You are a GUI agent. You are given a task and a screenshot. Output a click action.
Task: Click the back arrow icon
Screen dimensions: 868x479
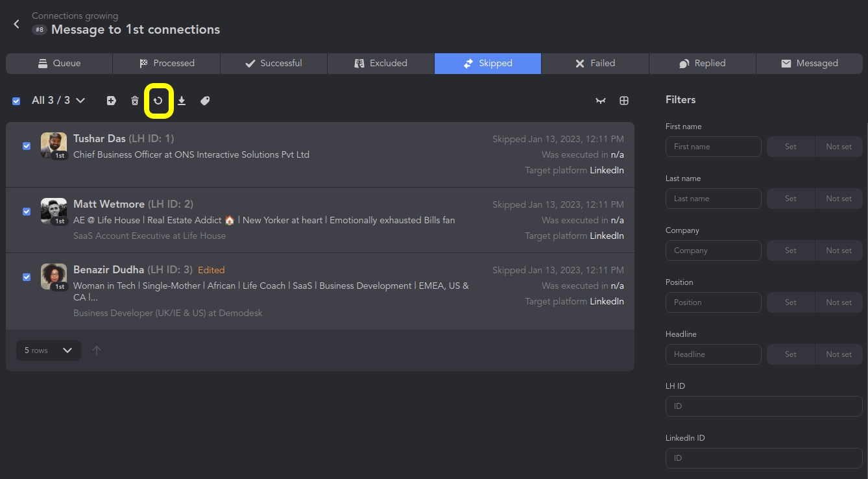coord(17,24)
